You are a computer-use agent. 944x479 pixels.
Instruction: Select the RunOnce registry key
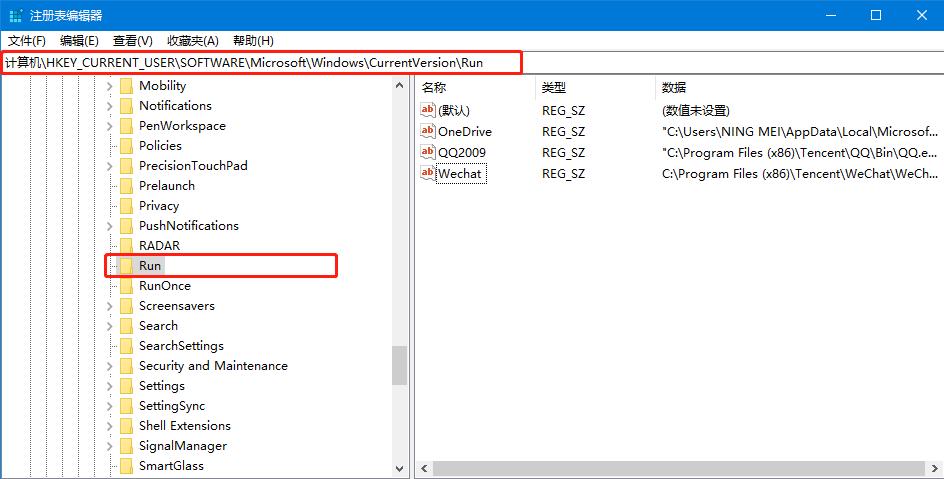tap(164, 286)
